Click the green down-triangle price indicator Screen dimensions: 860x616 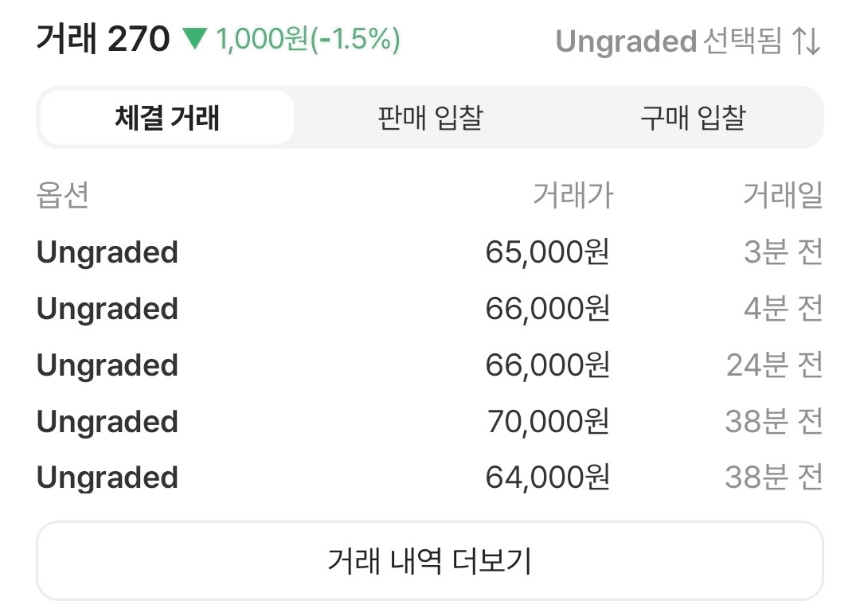(x=195, y=40)
